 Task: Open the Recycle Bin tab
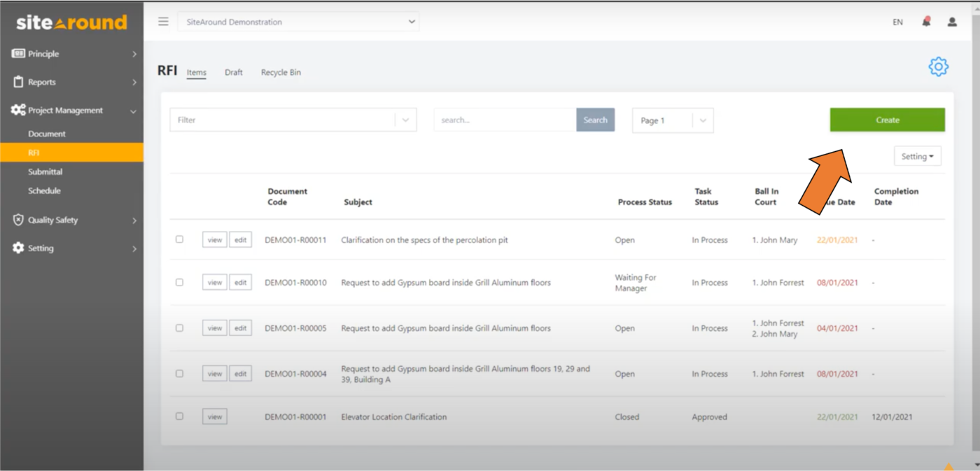pos(280,72)
